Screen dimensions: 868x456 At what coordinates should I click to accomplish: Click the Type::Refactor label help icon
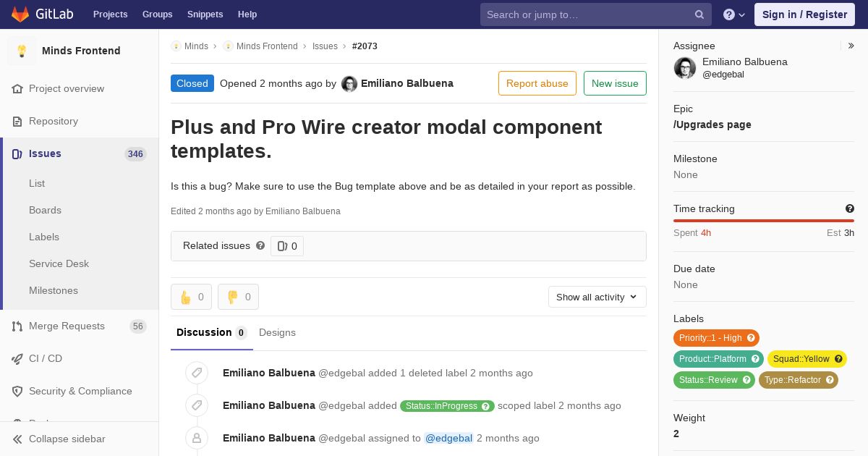click(x=830, y=380)
